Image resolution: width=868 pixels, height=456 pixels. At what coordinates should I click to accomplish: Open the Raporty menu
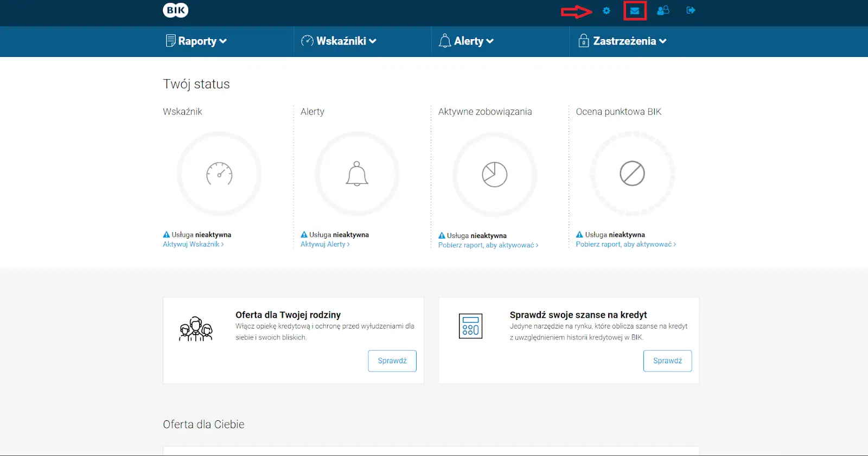coord(196,41)
